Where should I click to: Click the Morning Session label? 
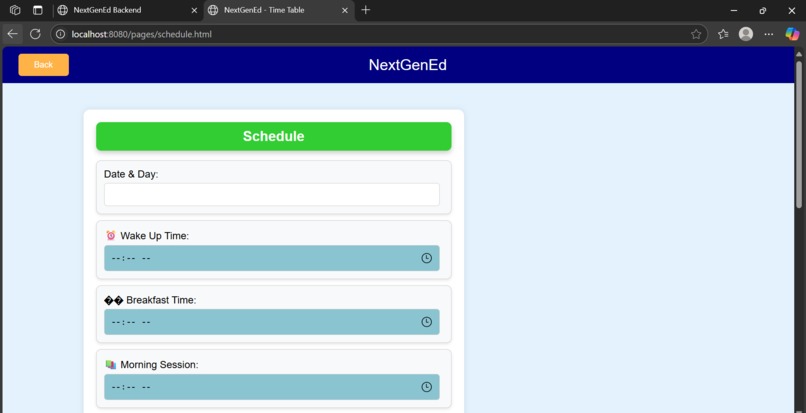159,365
